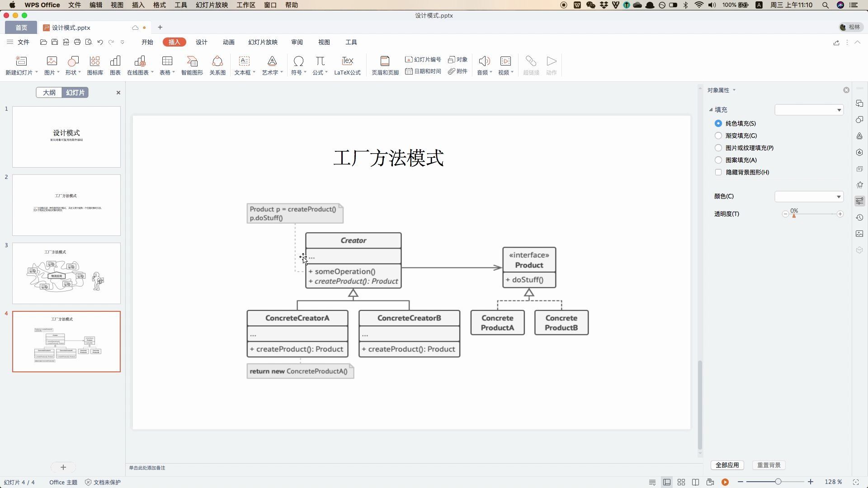The width and height of the screenshot is (868, 488).
Task: Start slideshow from status bar play button
Action: (725, 482)
